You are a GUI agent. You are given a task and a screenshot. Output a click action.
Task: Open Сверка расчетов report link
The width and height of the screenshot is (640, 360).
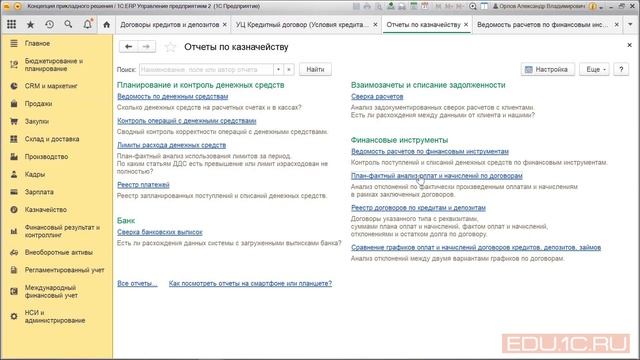[377, 97]
